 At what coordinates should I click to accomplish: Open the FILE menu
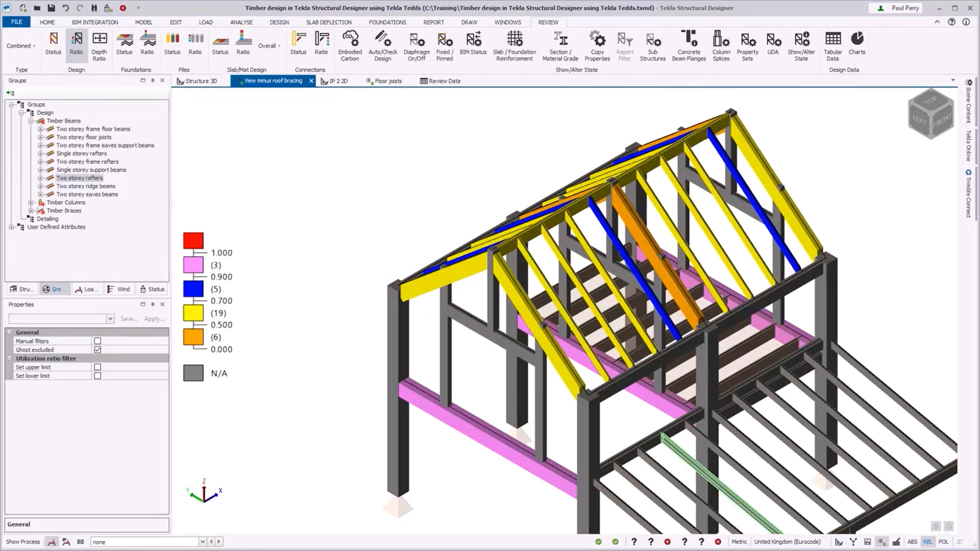click(16, 22)
